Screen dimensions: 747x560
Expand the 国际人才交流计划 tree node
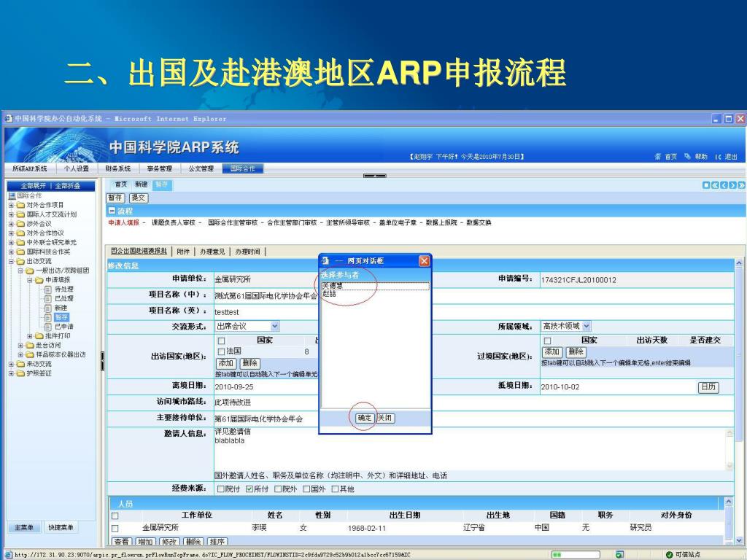tap(12, 215)
